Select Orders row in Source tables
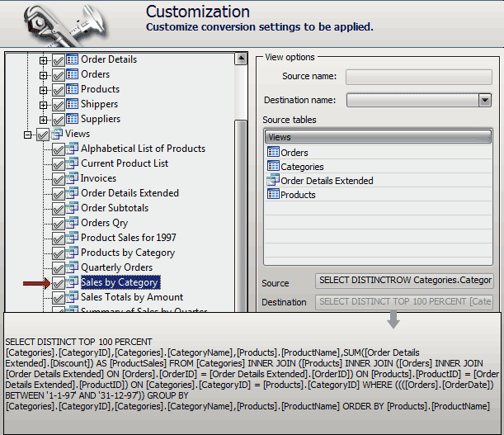504x435 pixels. (379, 152)
